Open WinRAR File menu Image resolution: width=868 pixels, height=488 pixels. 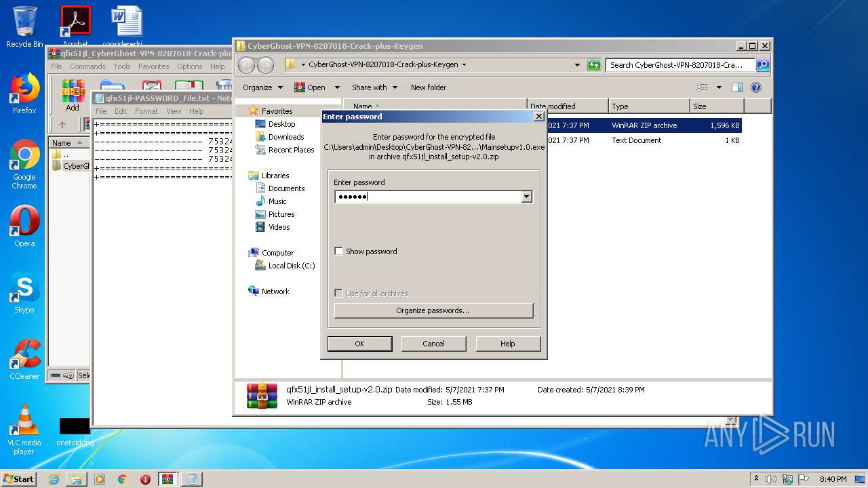pyautogui.click(x=56, y=66)
